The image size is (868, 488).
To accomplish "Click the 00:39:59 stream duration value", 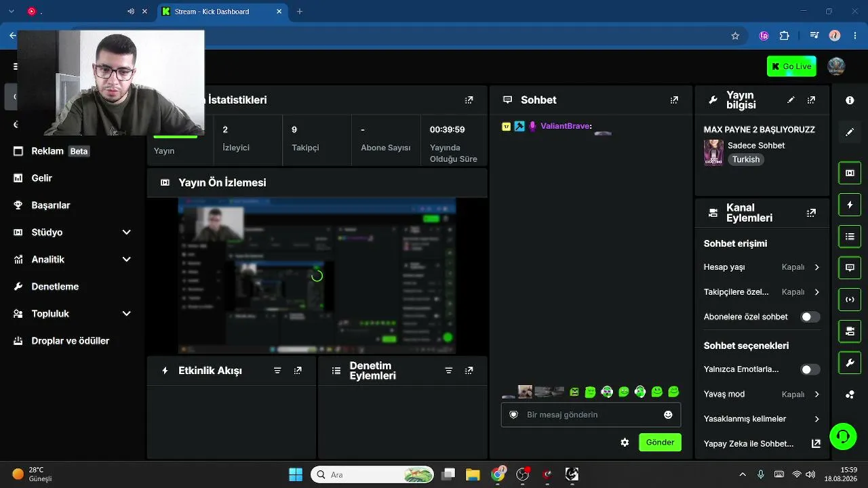I will pyautogui.click(x=448, y=129).
